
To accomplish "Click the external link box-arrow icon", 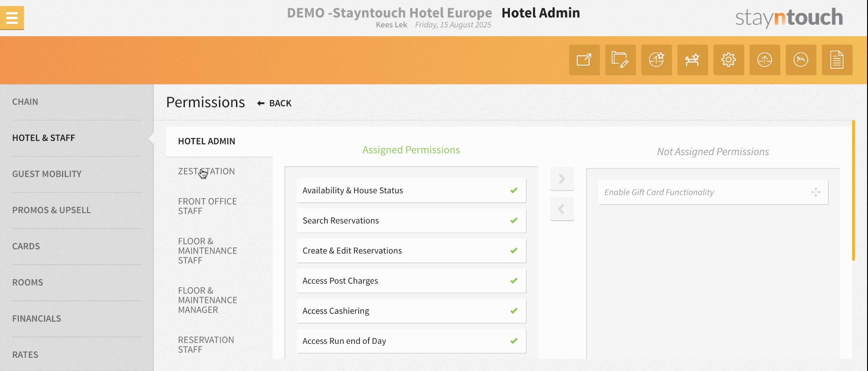I will click(x=584, y=60).
